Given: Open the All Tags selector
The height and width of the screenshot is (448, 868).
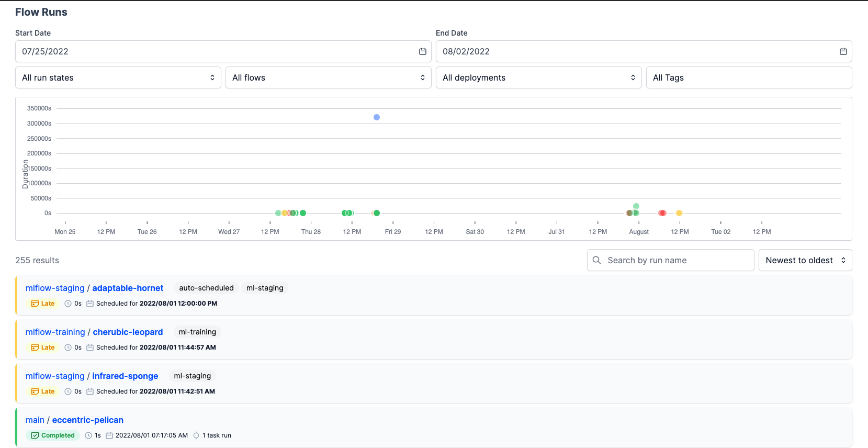Looking at the screenshot, I should 749,77.
